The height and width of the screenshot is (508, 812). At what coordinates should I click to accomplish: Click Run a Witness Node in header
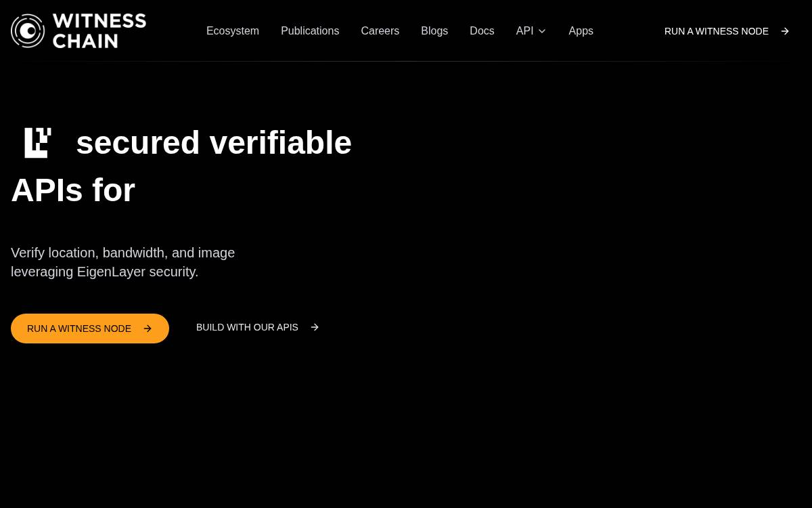tap(727, 31)
